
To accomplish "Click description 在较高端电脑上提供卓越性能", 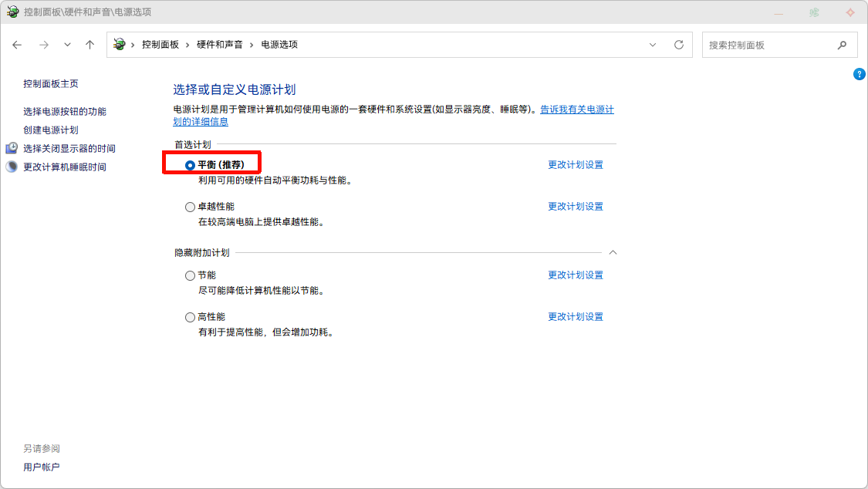I will (x=262, y=222).
